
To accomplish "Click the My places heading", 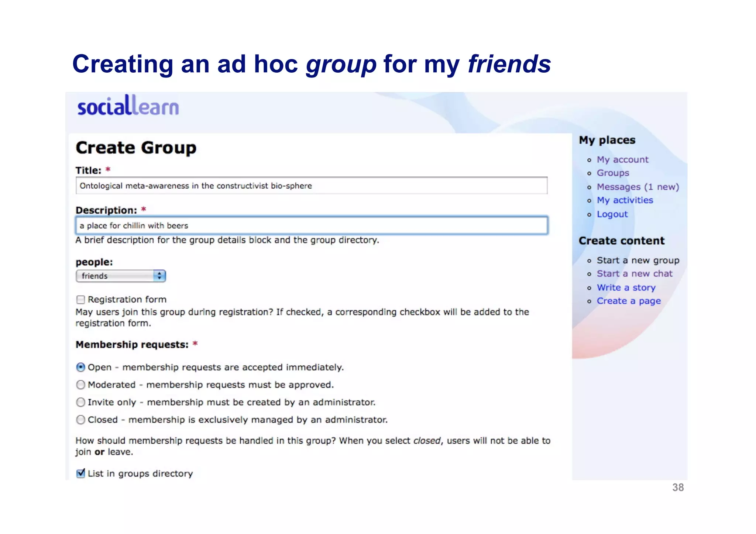I will [x=607, y=140].
